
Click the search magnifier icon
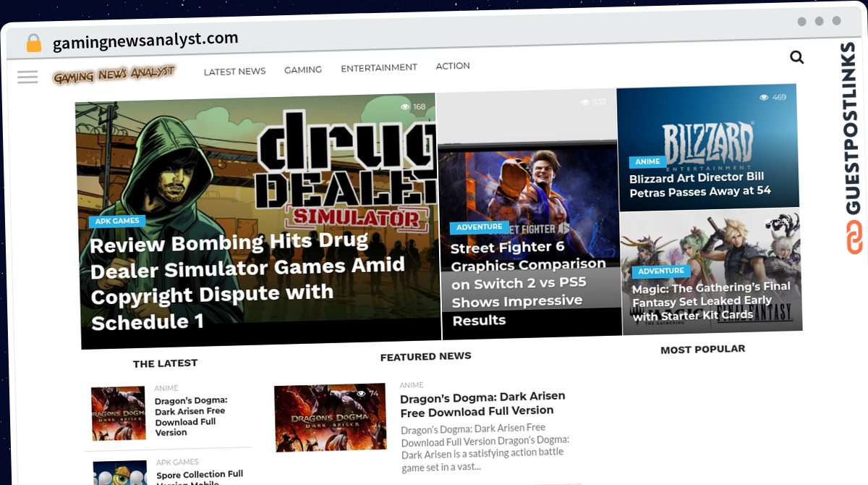point(796,56)
